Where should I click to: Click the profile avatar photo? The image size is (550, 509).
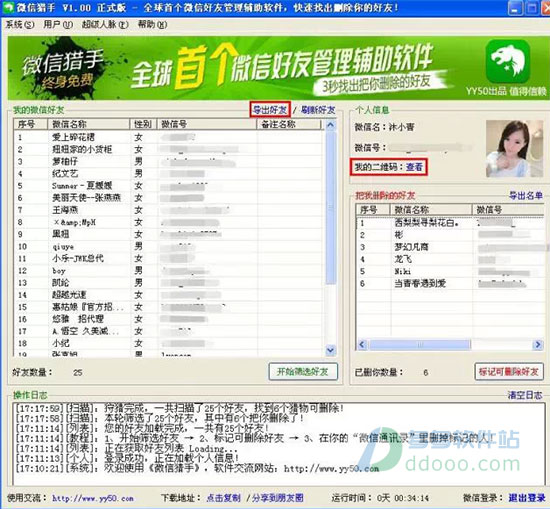[514, 148]
